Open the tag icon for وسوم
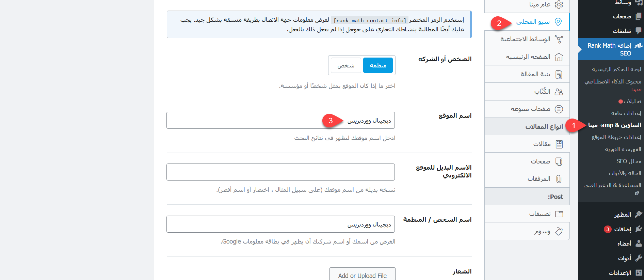The height and width of the screenshot is (280, 644). click(x=559, y=232)
